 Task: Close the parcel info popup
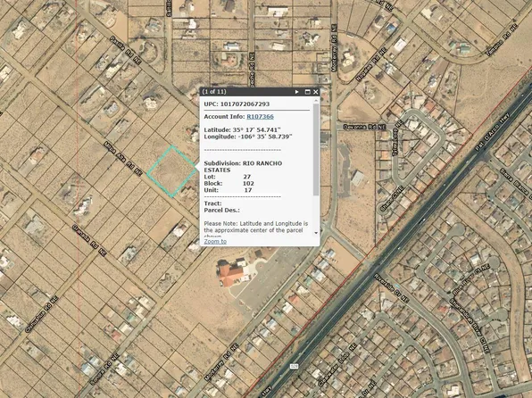(x=316, y=92)
